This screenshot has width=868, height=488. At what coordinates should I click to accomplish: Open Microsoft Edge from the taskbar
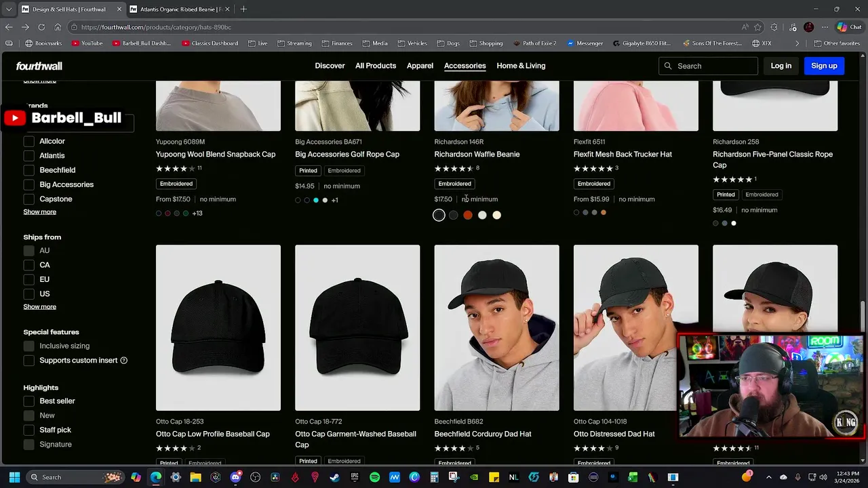[156, 477]
